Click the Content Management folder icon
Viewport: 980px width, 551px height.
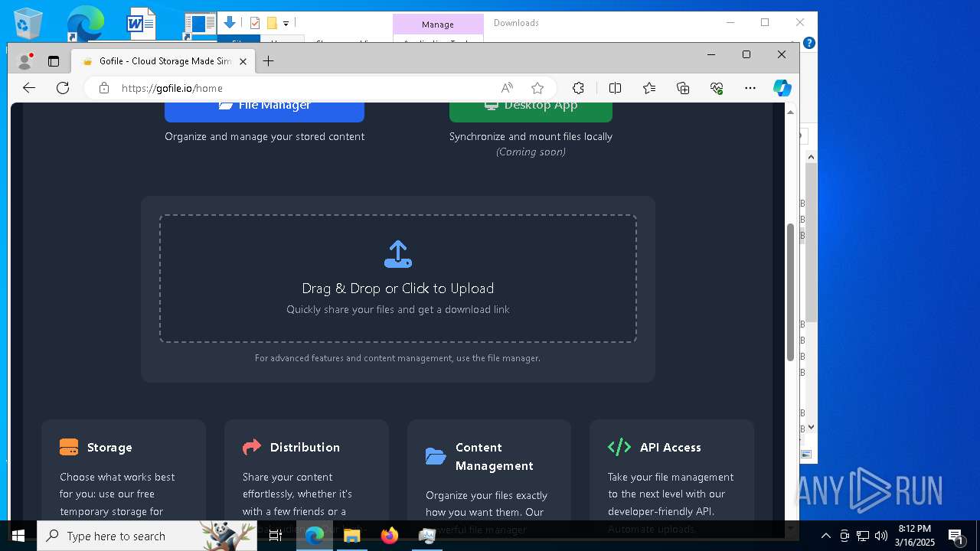coord(436,456)
